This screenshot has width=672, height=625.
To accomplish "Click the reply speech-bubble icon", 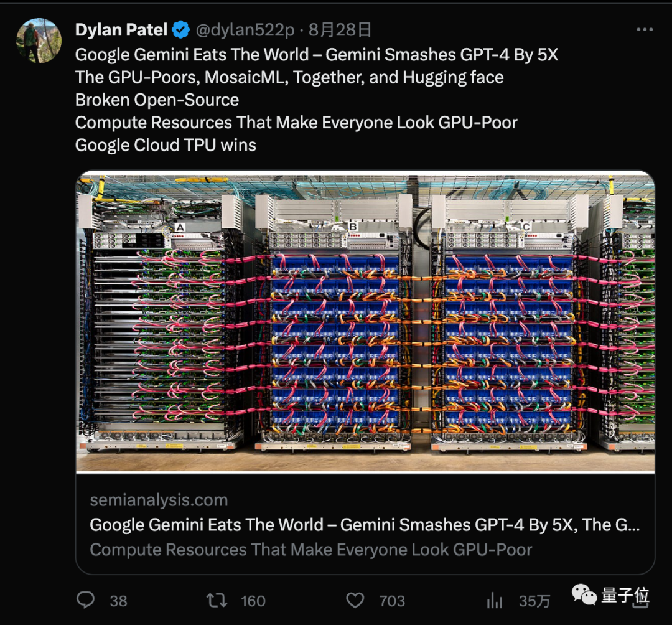I will point(85,601).
